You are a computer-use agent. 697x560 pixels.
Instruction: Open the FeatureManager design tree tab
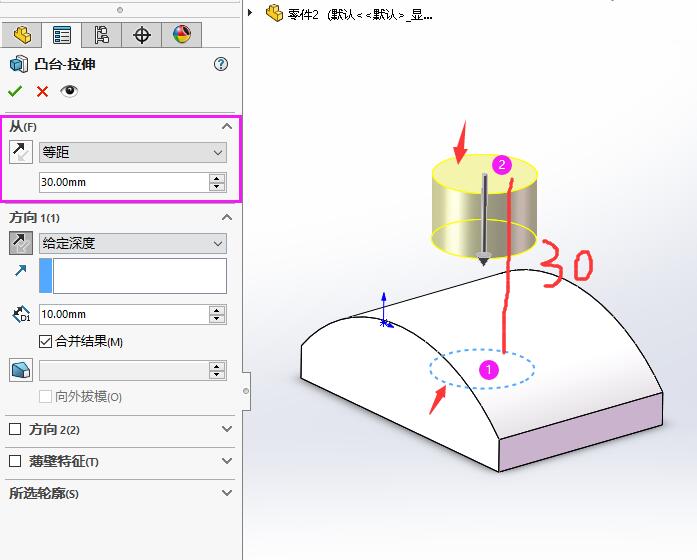(22, 35)
